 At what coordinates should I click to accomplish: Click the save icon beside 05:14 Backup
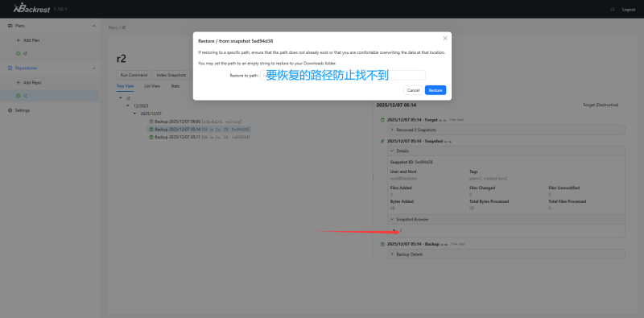coord(383,244)
